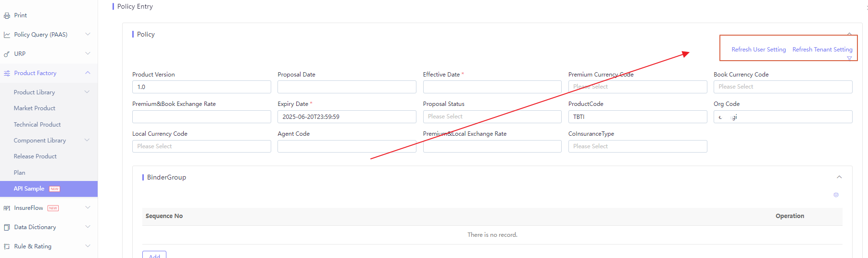This screenshot has width=868, height=258.
Task: Open the CoInsuranceType dropdown
Action: click(x=638, y=146)
